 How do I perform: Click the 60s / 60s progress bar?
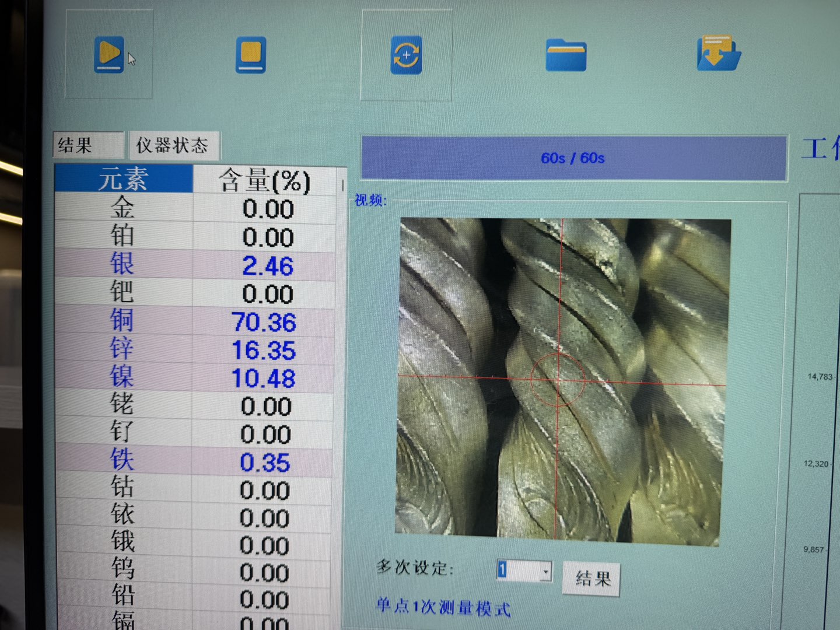click(x=573, y=158)
